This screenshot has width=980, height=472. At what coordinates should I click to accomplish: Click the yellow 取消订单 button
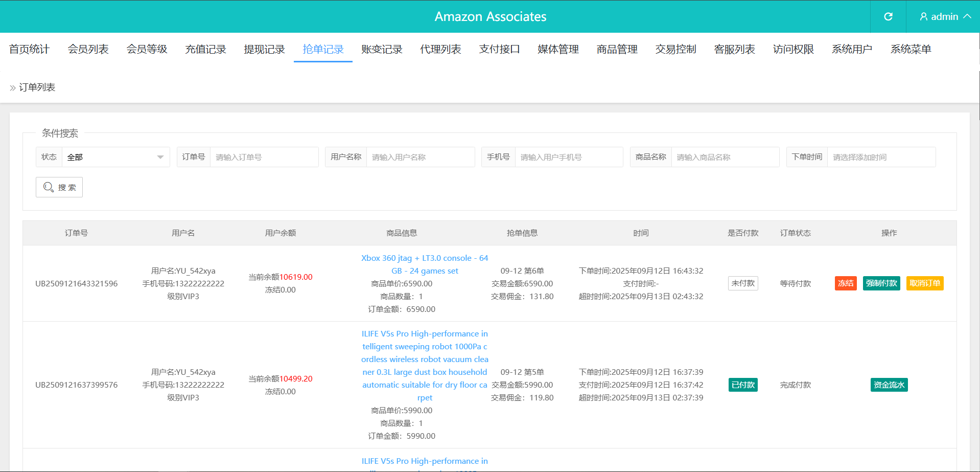tap(925, 283)
